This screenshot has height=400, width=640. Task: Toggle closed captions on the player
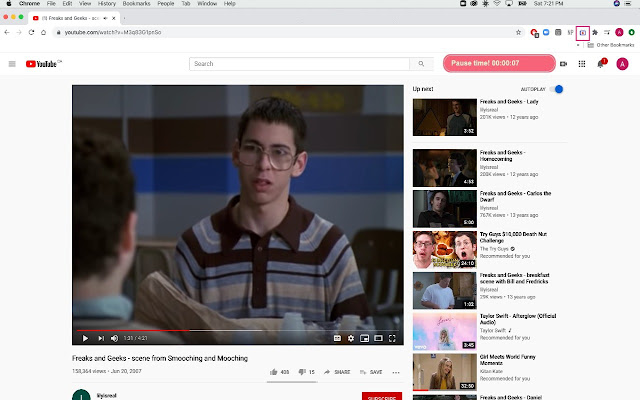337,338
